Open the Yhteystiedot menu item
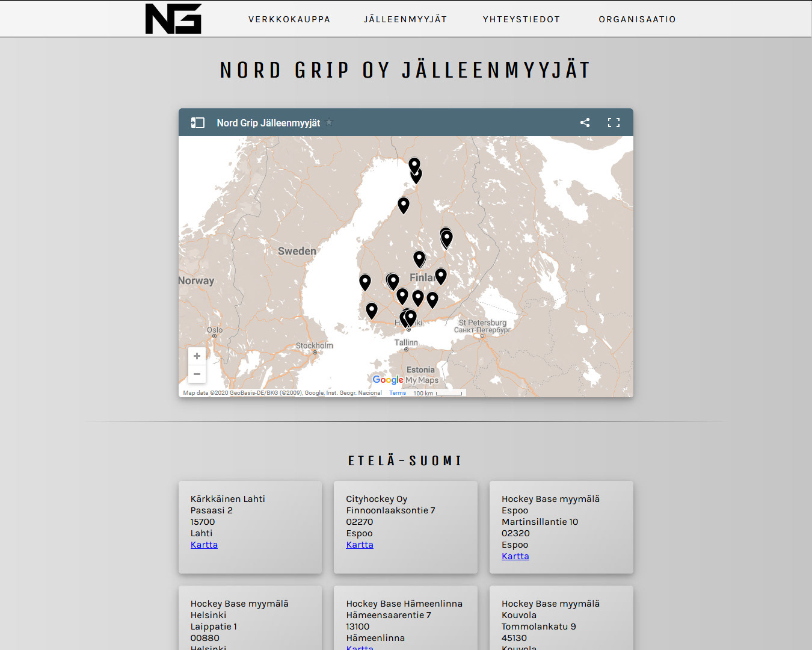This screenshot has height=650, width=812. [521, 19]
